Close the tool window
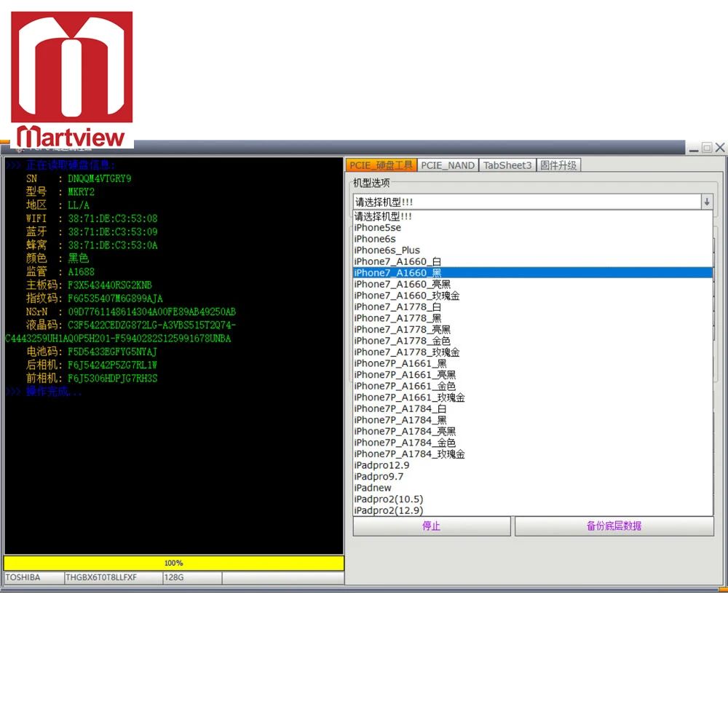 [x=720, y=148]
